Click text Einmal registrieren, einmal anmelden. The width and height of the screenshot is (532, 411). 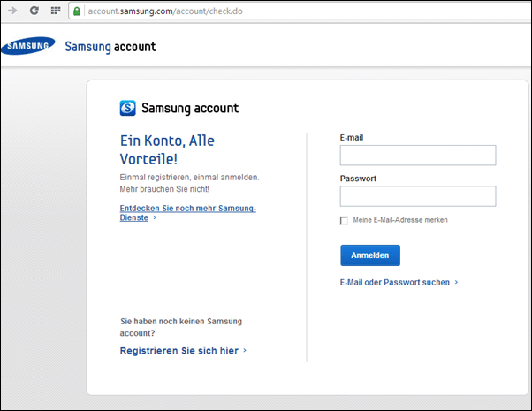coord(189,177)
